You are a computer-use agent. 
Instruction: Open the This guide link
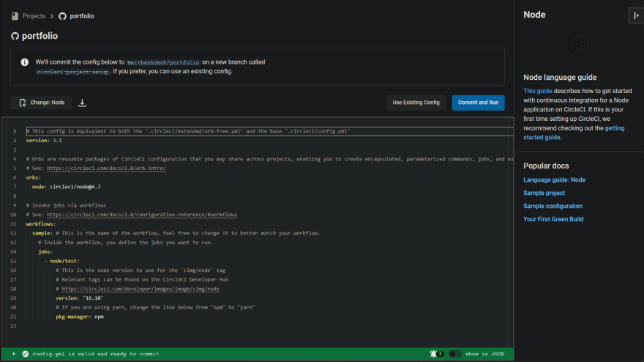(x=538, y=91)
